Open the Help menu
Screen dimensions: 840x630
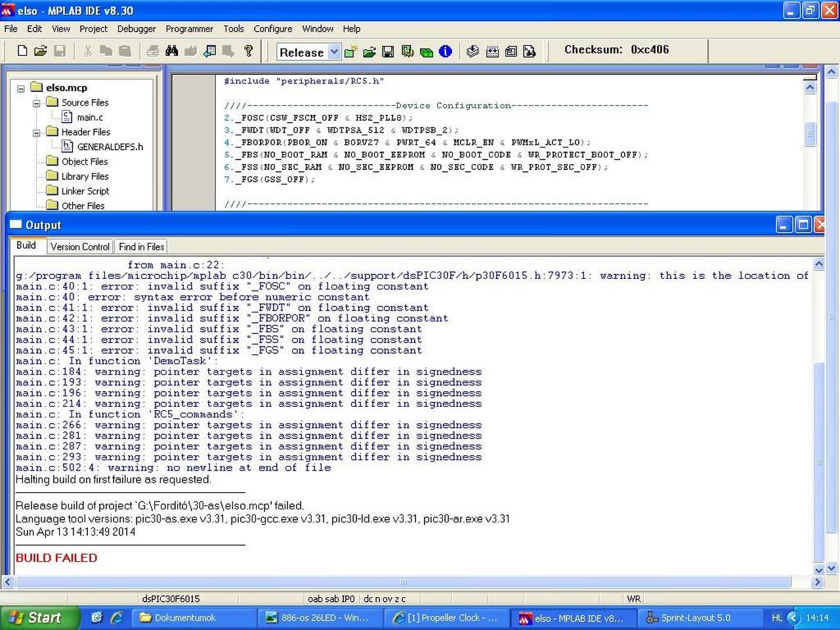pos(352,29)
